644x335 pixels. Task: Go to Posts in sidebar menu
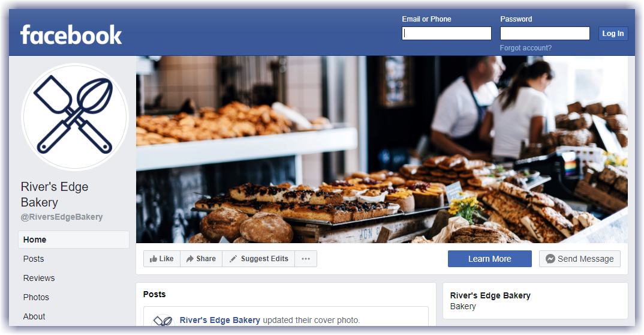click(x=34, y=259)
